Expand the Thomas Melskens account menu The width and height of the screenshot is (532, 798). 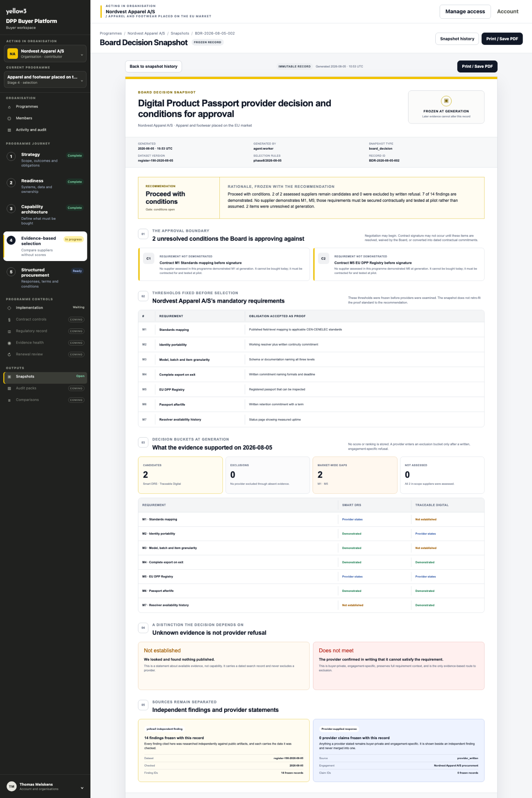point(45,787)
